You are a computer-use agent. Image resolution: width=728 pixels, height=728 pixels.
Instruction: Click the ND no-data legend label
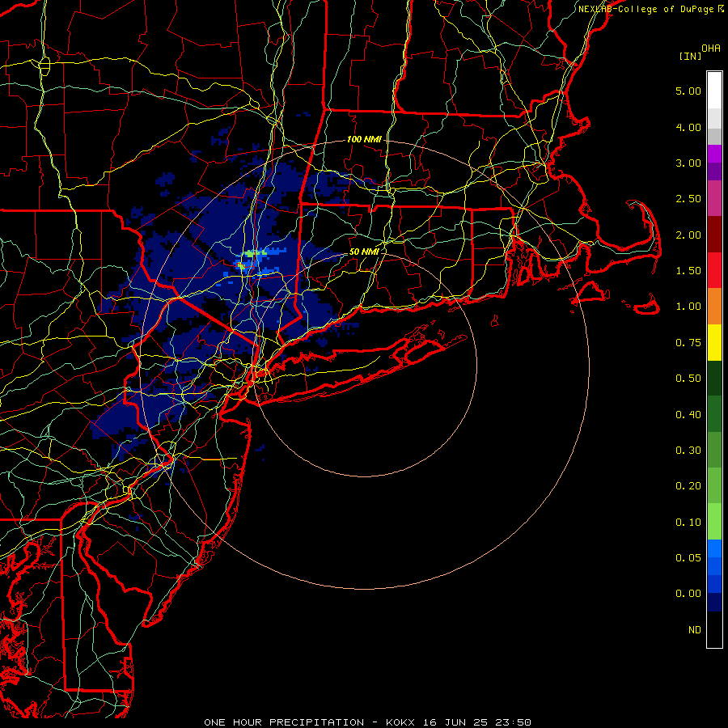pos(695,630)
